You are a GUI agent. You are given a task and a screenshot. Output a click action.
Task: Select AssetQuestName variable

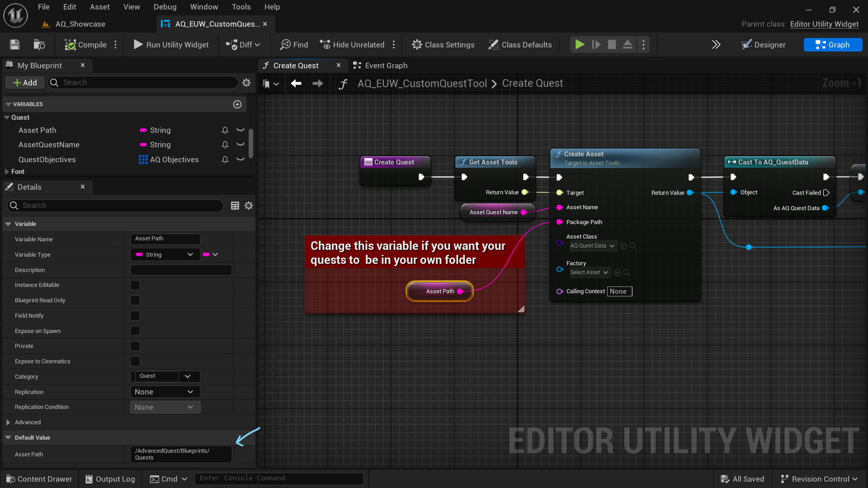[x=49, y=145]
